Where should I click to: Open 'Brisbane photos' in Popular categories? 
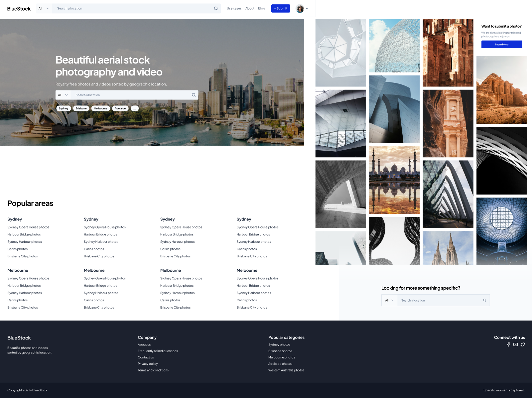click(280, 351)
